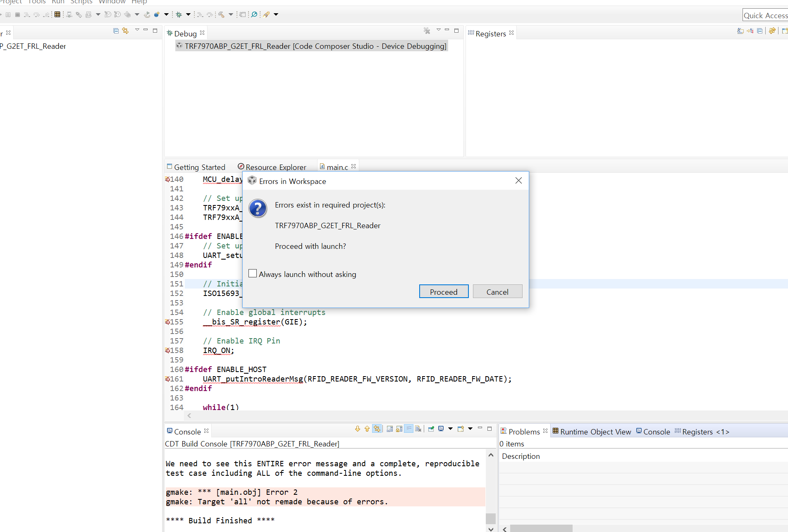The width and height of the screenshot is (788, 532).
Task: Click the new target blue ball icon
Action: click(157, 14)
